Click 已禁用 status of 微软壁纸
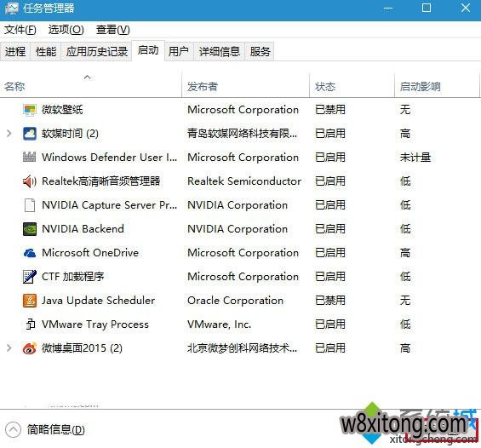 tap(330, 110)
